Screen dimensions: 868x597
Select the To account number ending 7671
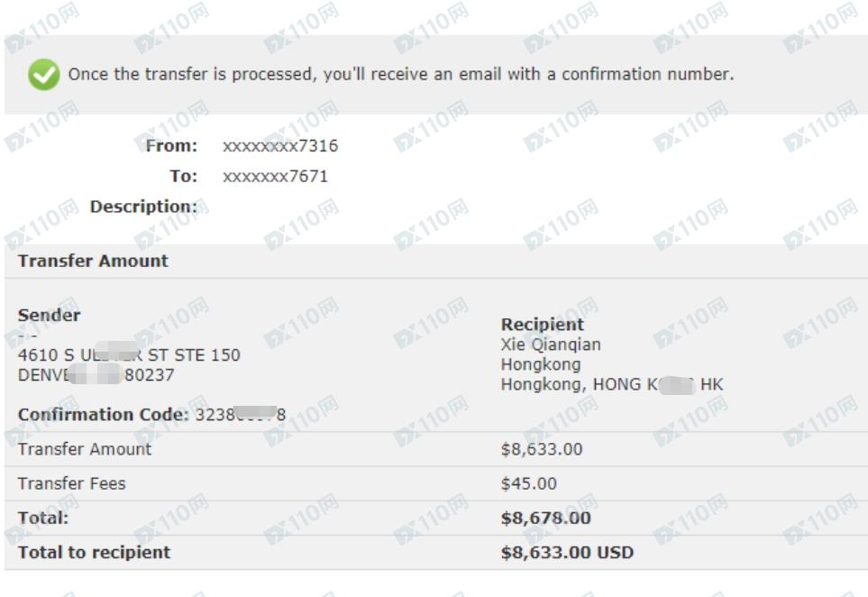click(x=275, y=177)
